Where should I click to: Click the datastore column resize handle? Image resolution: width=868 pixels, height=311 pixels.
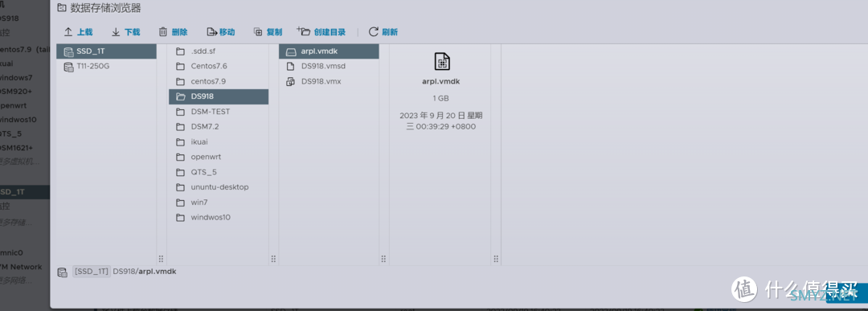pyautogui.click(x=161, y=259)
